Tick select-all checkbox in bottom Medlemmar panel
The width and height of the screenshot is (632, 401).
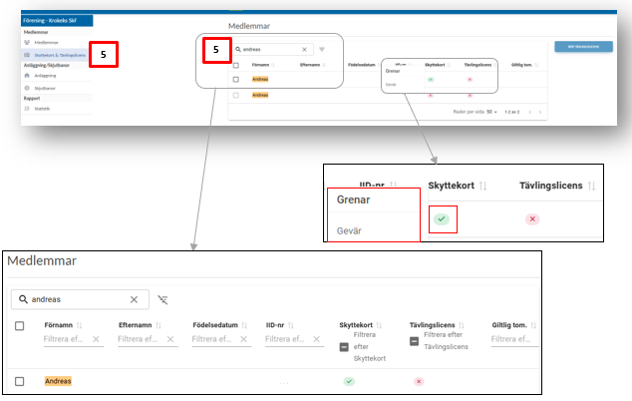point(19,326)
